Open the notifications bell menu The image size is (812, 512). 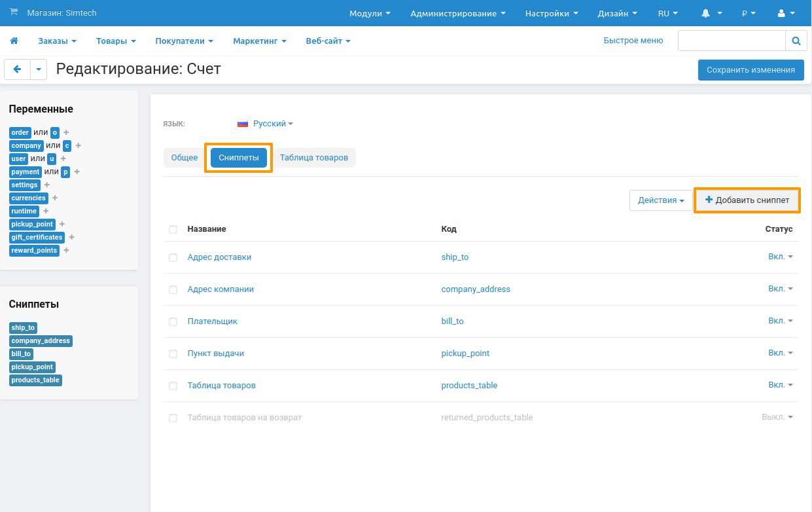click(711, 13)
